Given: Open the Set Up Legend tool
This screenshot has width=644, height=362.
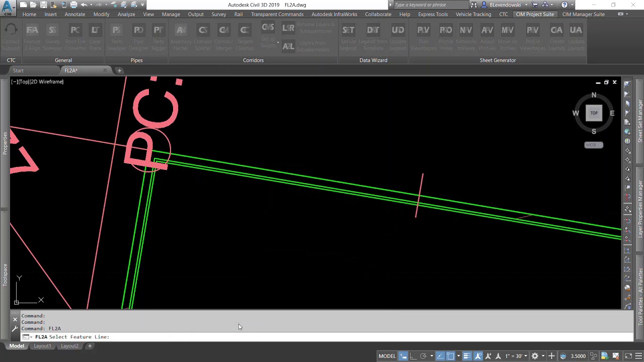Looking at the screenshot, I should click(348, 38).
